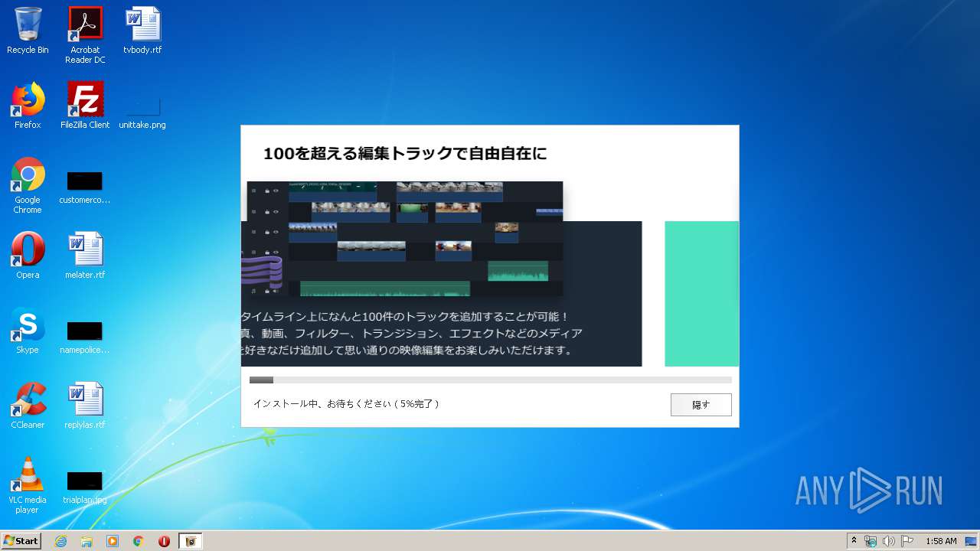This screenshot has height=551, width=980.
Task: Open Windows Media Player from taskbar
Action: pos(113,541)
